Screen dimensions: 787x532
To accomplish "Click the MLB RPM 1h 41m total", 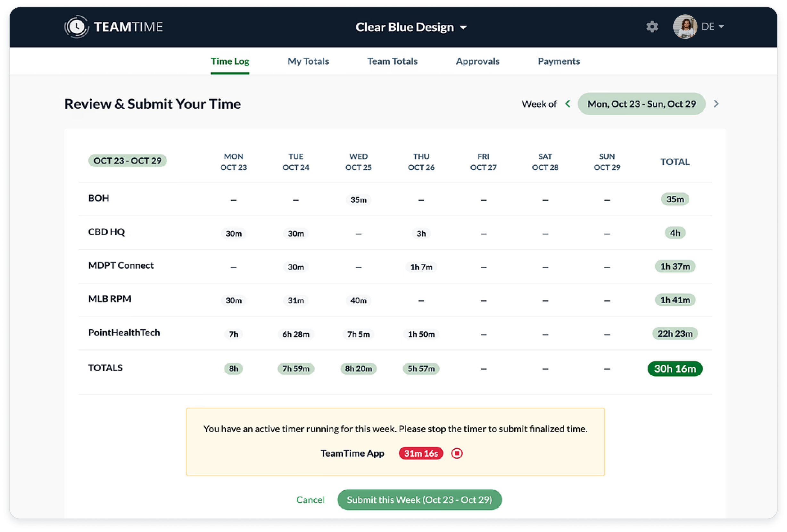I will [x=675, y=300].
